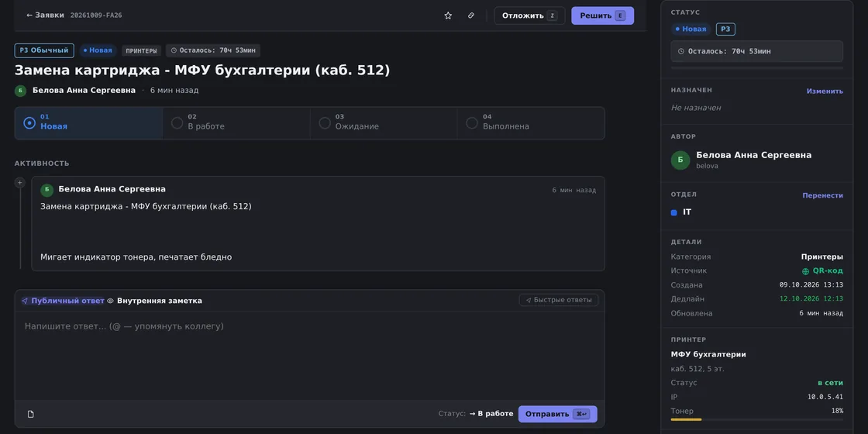868x434 pixels.
Task: Click the Осталось 70ч 53мин timer chip in header
Action: [213, 50]
